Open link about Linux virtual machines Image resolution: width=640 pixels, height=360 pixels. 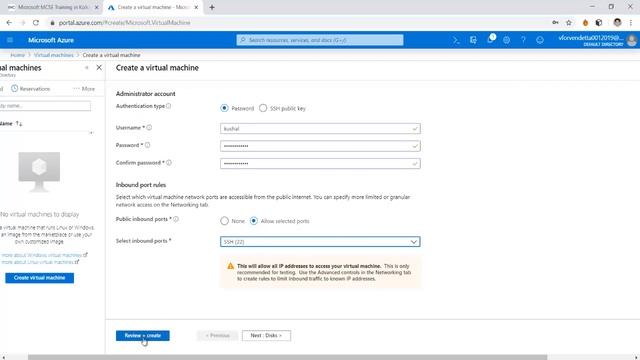tap(40, 262)
